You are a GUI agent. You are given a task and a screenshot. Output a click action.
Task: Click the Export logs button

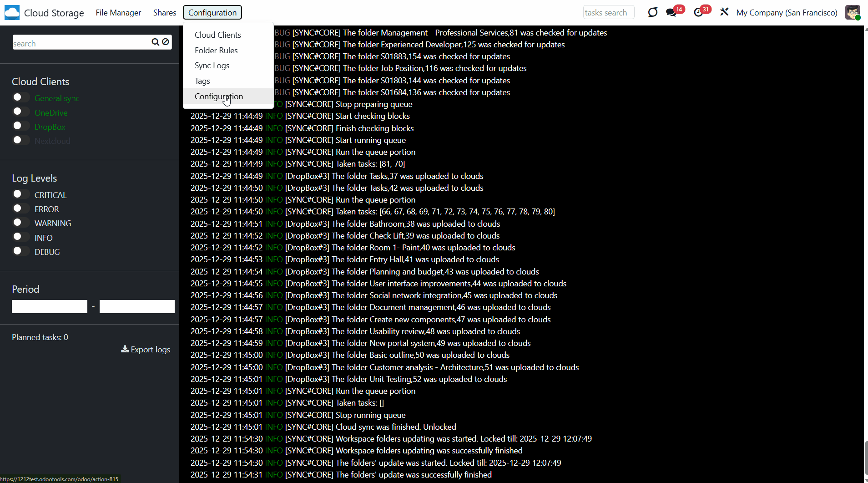146,350
